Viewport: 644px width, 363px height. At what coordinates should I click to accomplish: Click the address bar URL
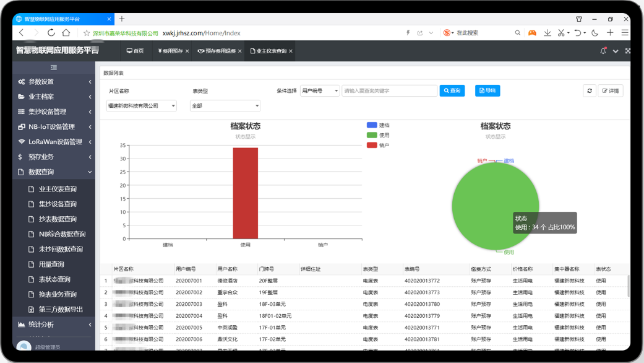201,33
